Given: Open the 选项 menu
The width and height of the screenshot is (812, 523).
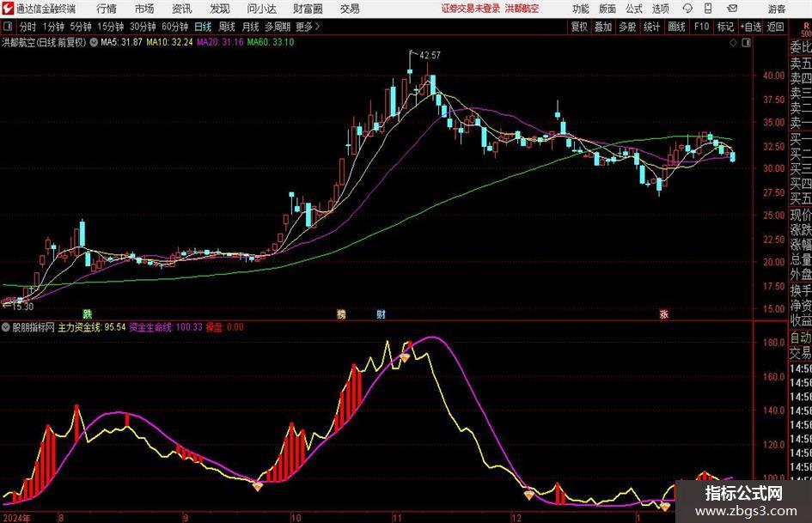Looking at the screenshot, I should [660, 9].
